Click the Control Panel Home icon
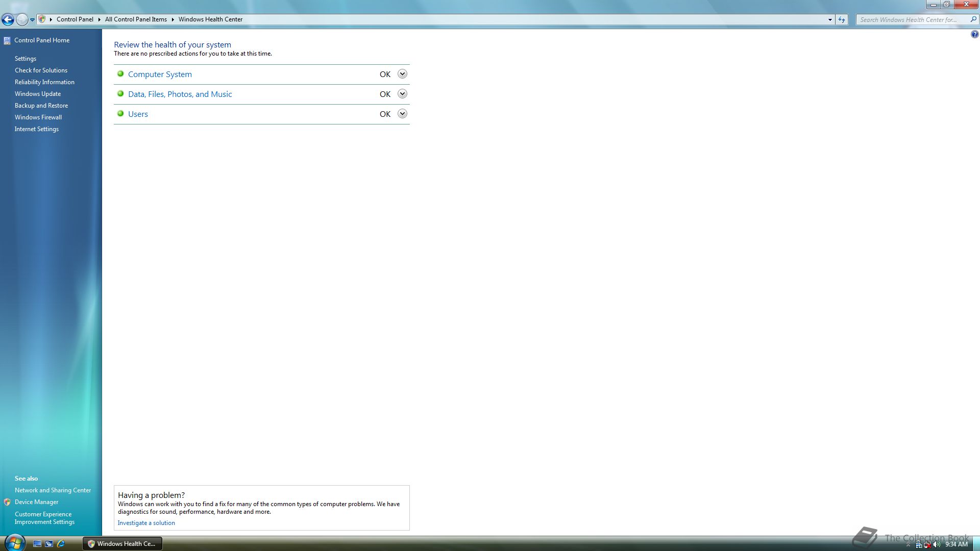This screenshot has width=980, height=551. click(7, 41)
